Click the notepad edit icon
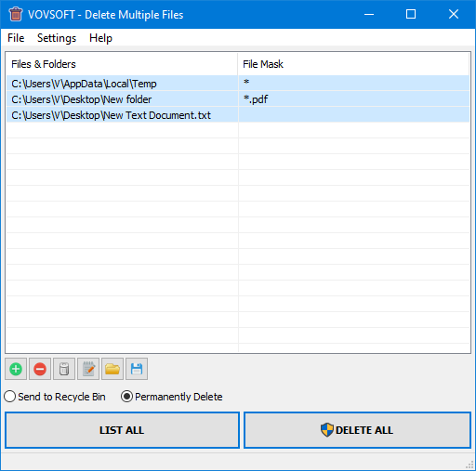The image size is (476, 471). 88,369
